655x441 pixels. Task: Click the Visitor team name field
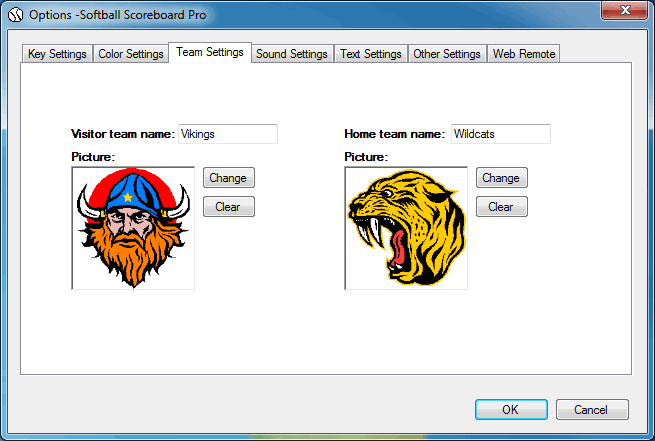tap(227, 134)
